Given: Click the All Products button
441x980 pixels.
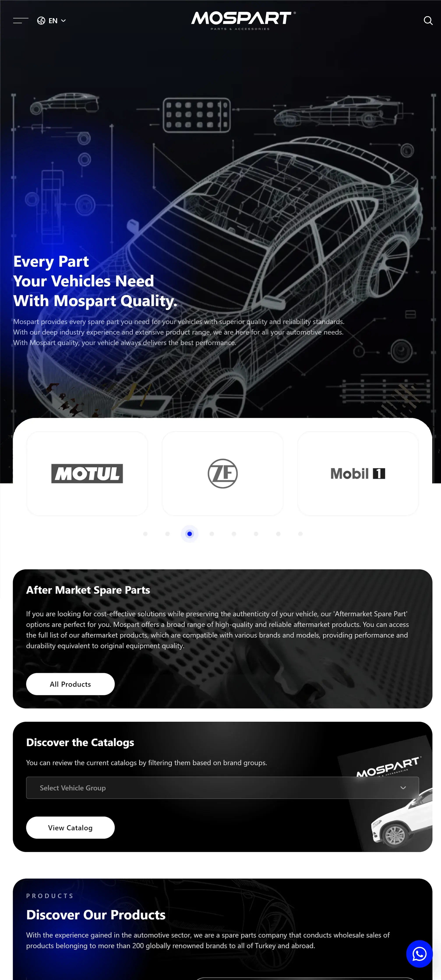Looking at the screenshot, I should (71, 684).
